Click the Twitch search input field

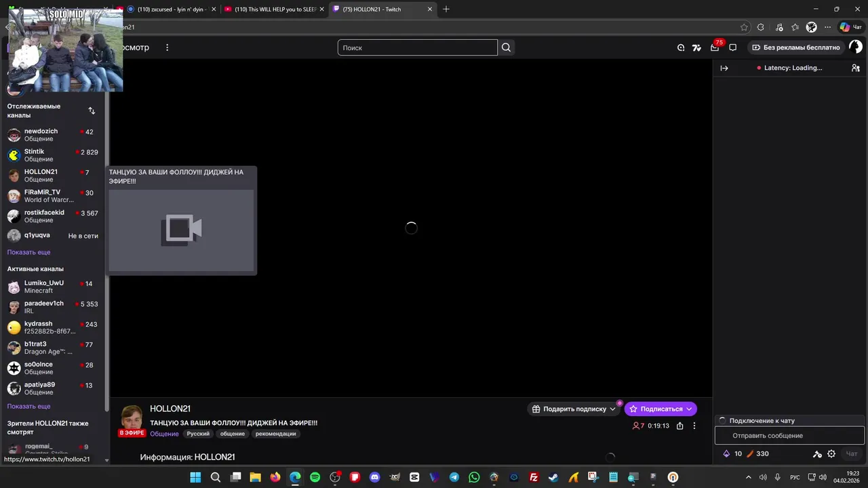(x=418, y=47)
